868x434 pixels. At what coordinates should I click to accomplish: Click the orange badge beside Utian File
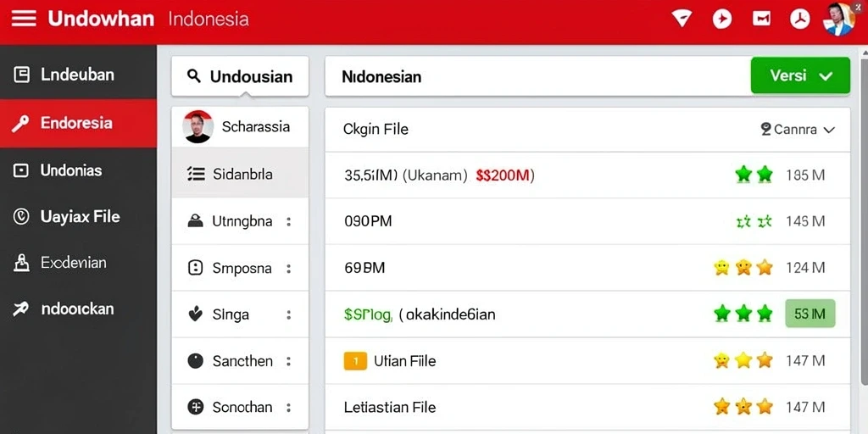(x=355, y=361)
